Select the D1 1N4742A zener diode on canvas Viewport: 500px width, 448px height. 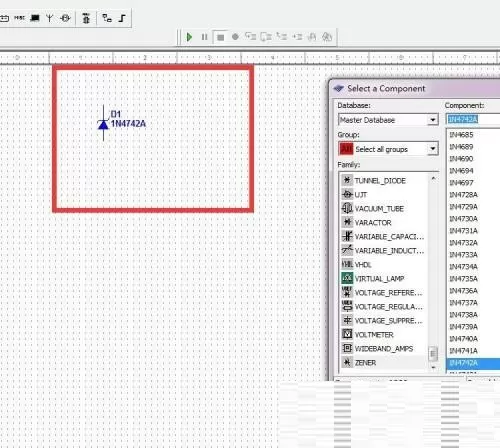103,124
